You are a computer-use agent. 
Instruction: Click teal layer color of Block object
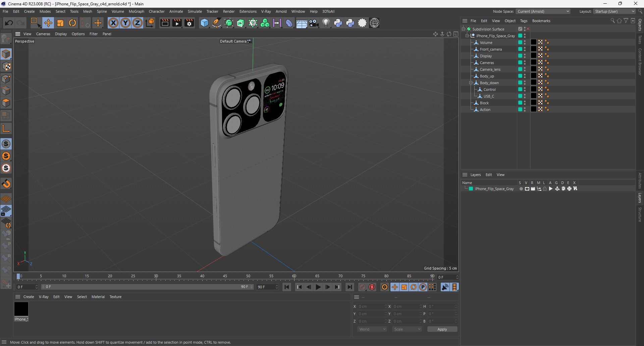point(520,103)
